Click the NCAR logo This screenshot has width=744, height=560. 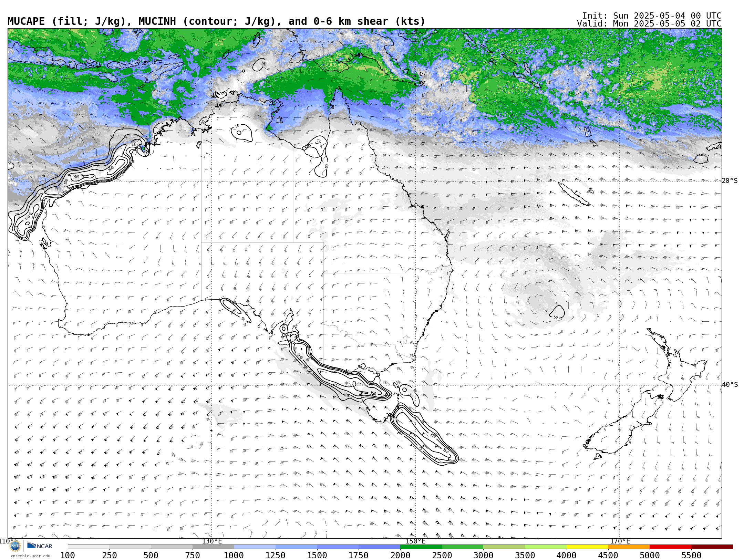[40, 546]
